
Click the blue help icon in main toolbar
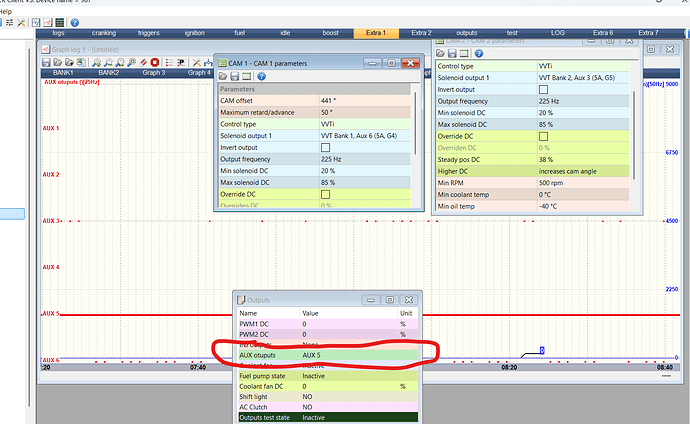pyautogui.click(x=75, y=22)
